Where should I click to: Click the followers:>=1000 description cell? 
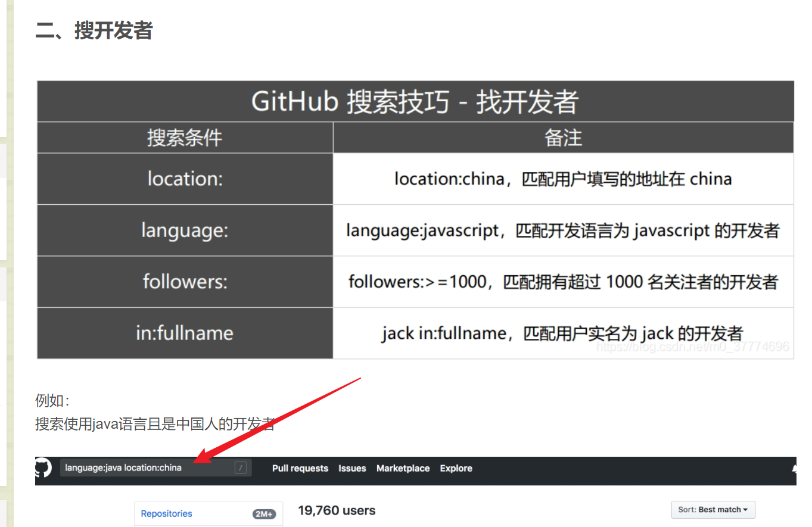click(x=563, y=281)
